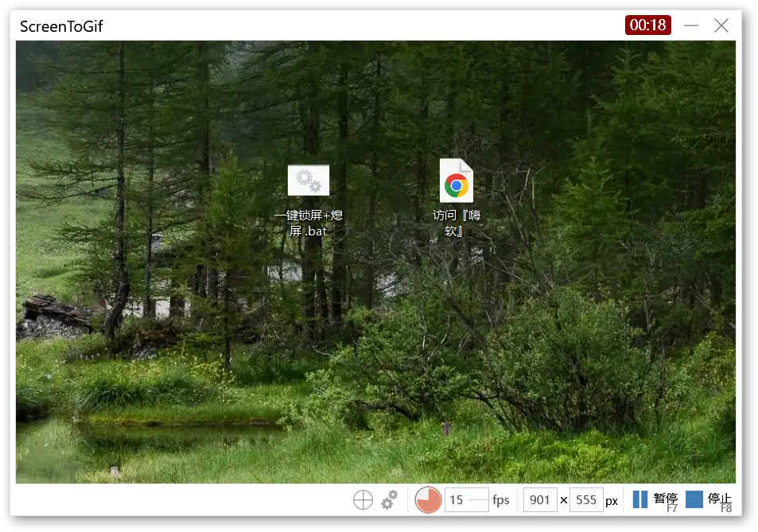The image size is (758, 532).
Task: Click the fps value field showing 15
Action: pyautogui.click(x=467, y=499)
